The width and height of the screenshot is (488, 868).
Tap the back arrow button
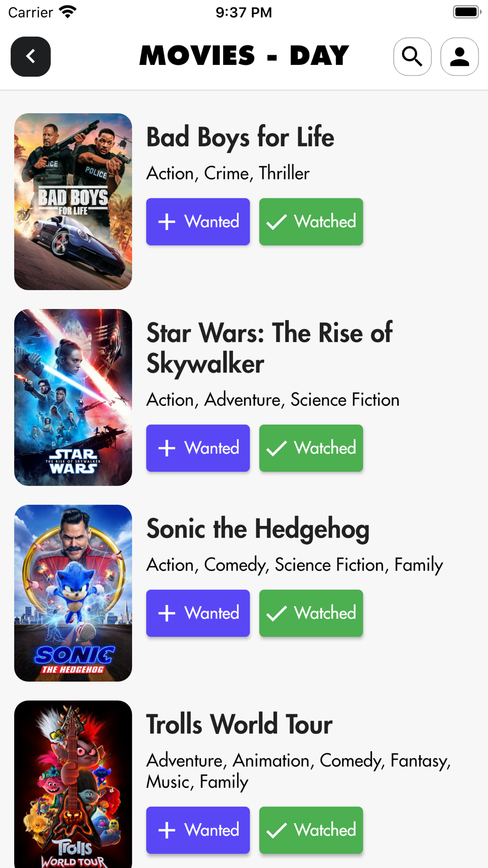(31, 57)
